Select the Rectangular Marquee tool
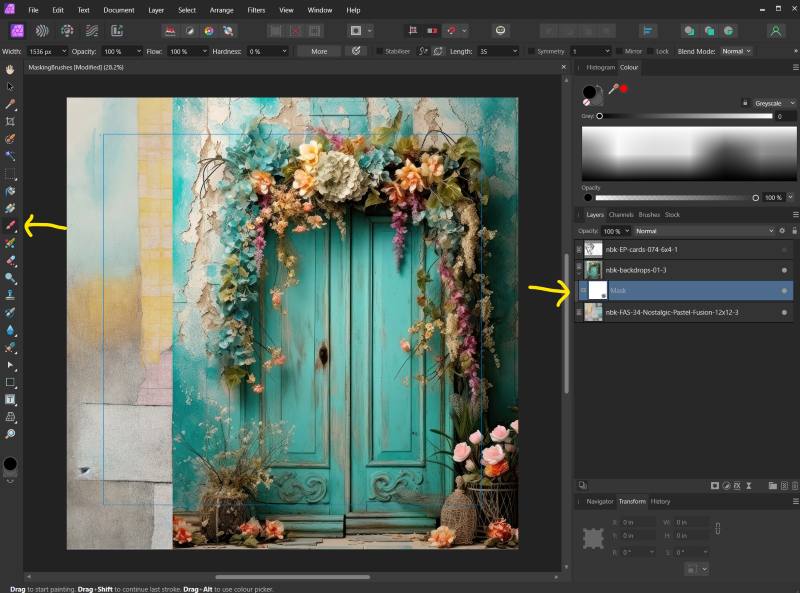 [10, 174]
